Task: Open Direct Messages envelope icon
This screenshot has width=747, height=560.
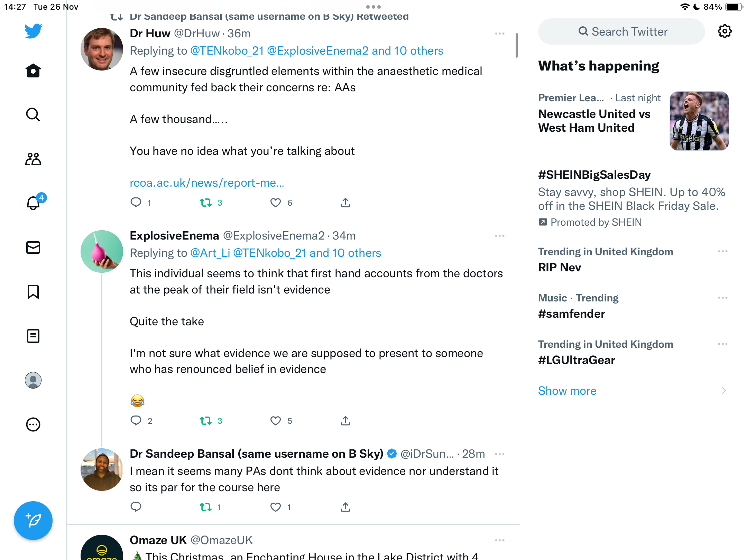Action: point(33,248)
